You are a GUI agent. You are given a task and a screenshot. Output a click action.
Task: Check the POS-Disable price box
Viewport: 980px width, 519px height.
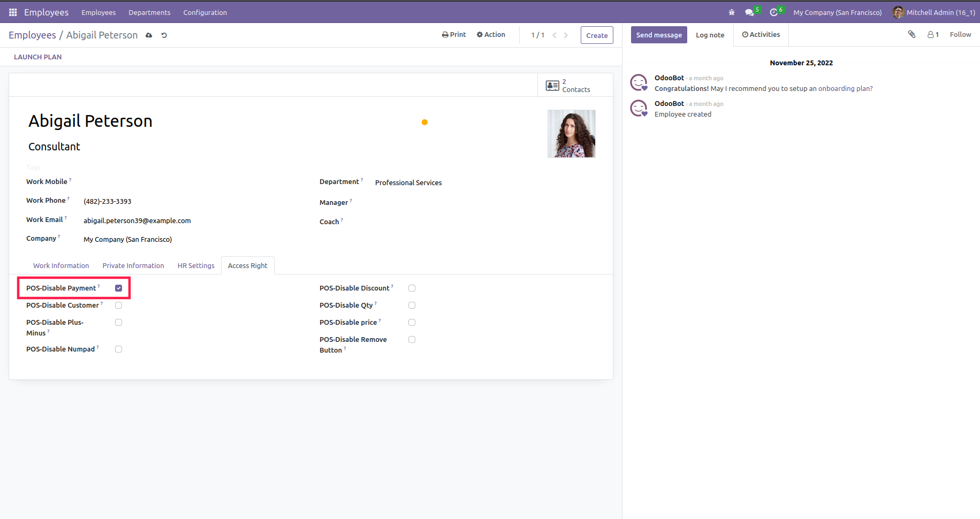pyautogui.click(x=412, y=322)
